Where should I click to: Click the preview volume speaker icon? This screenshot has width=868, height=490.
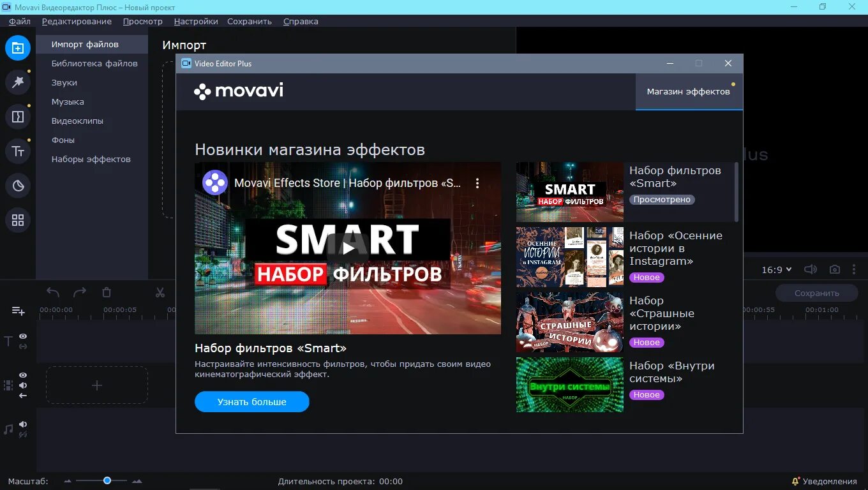click(811, 269)
